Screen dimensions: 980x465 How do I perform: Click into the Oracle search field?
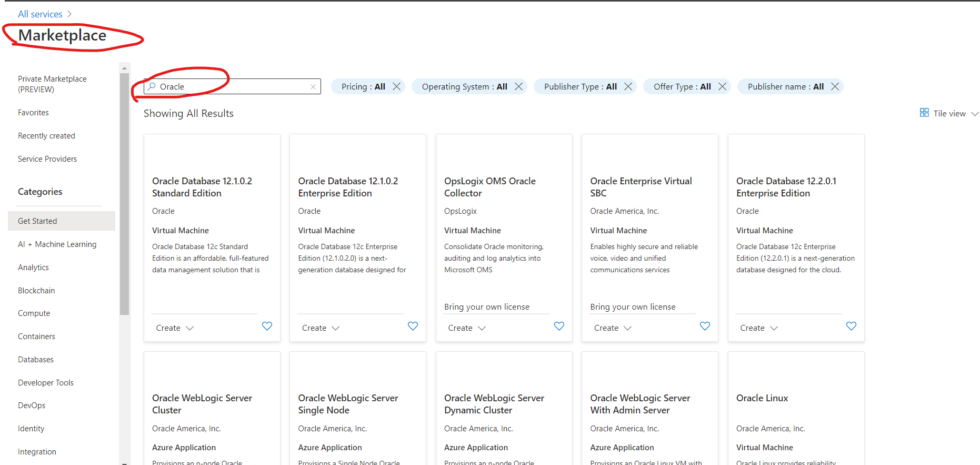tap(232, 86)
